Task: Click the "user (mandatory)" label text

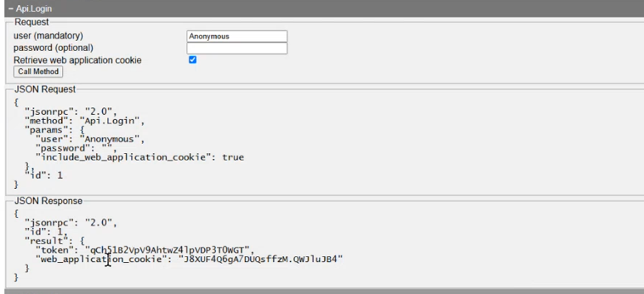Action: [x=52, y=35]
